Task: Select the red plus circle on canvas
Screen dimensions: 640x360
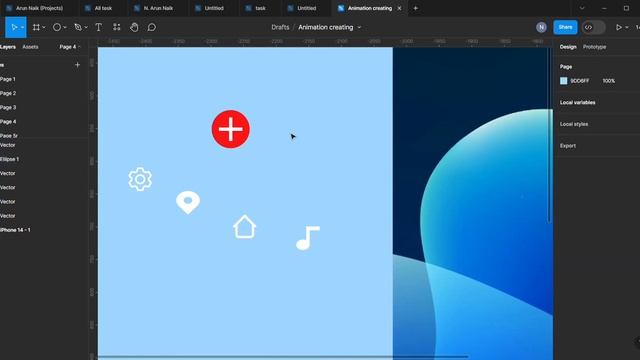Action: click(231, 129)
